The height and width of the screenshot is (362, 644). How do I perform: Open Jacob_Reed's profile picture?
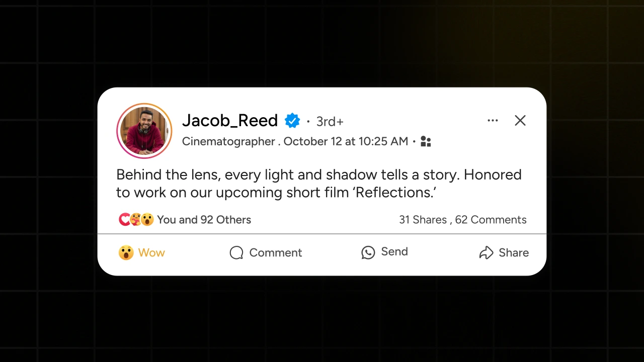coord(144,131)
